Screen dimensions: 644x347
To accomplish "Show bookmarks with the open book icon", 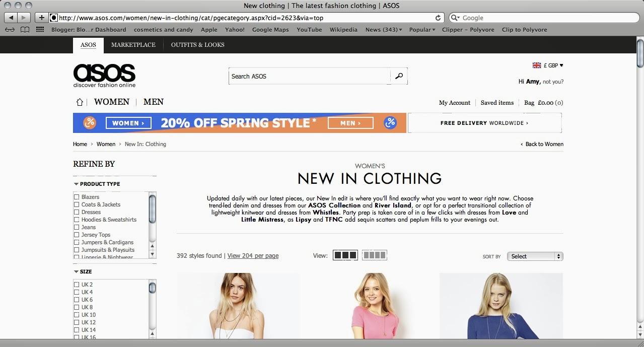I will [25, 30].
